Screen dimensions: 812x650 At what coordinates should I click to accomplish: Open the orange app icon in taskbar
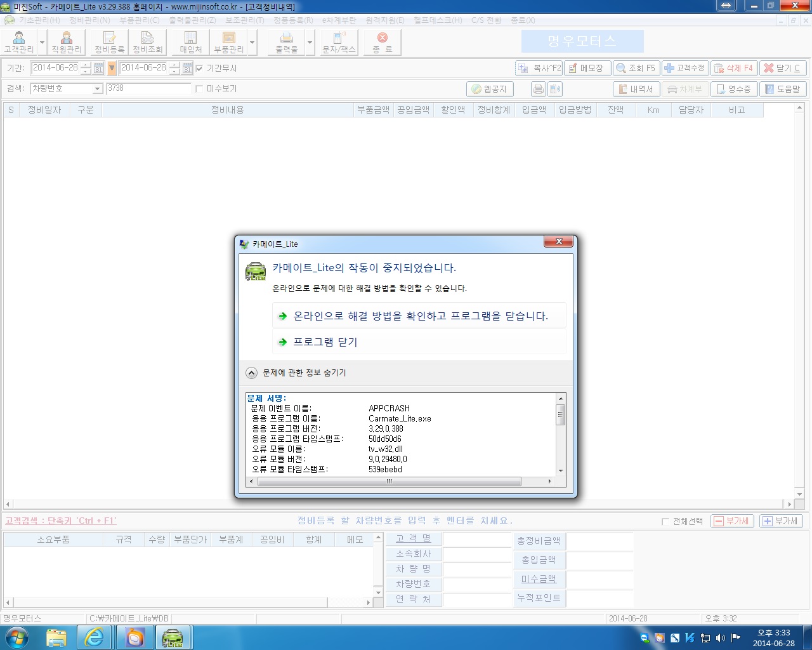click(134, 637)
